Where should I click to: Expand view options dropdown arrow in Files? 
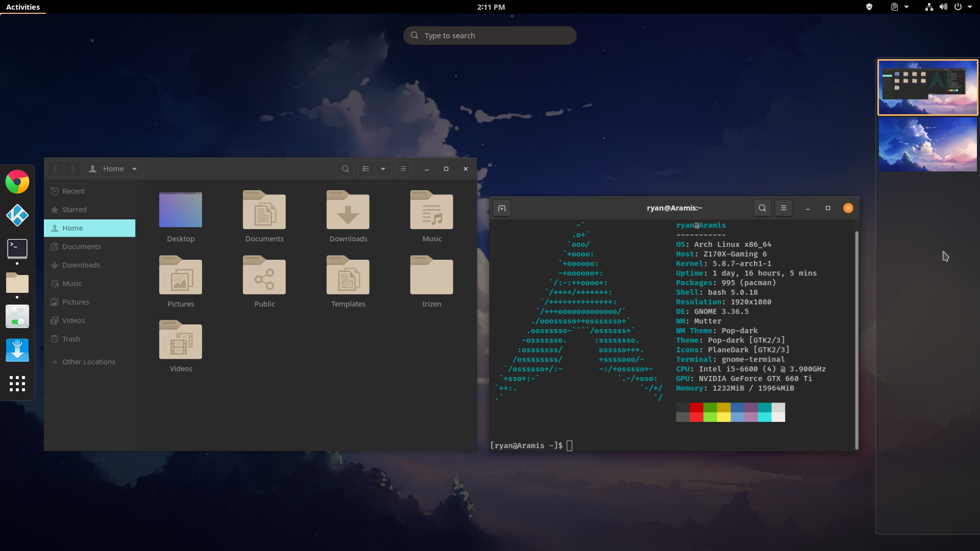[383, 169]
